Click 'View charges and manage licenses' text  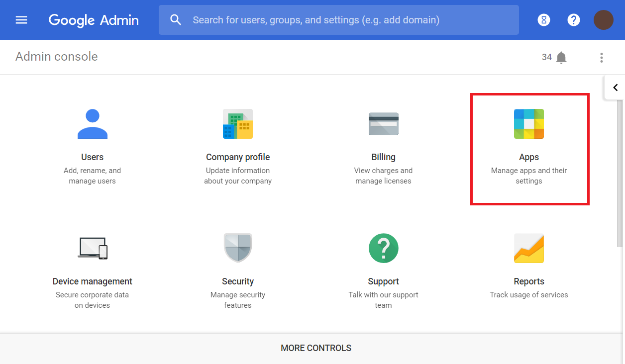tap(383, 176)
